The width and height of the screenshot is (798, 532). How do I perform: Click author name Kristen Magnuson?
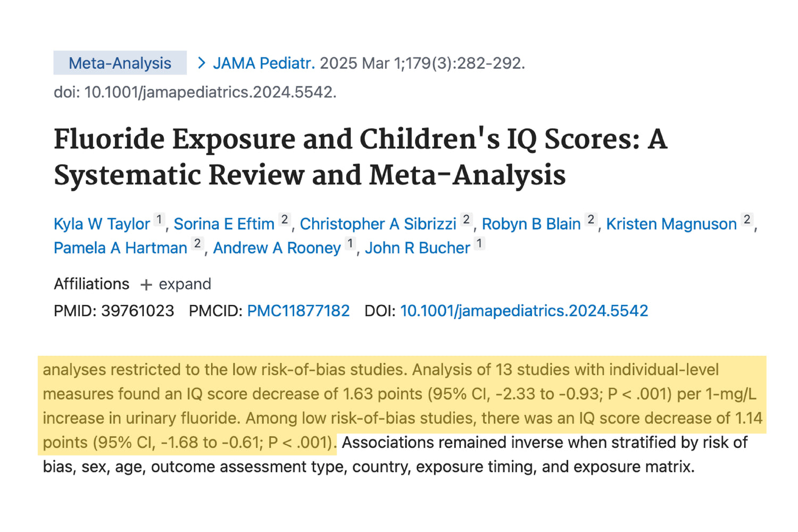coord(671,224)
